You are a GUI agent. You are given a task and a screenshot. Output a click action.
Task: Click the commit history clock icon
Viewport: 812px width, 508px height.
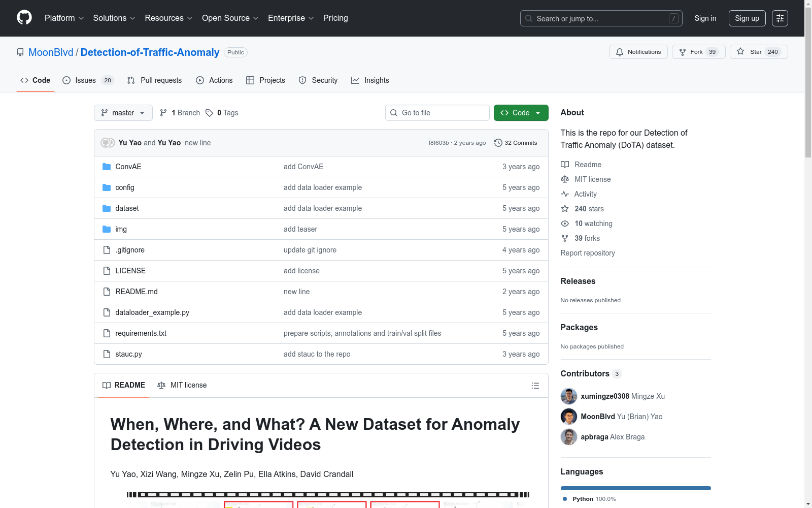tap(498, 143)
